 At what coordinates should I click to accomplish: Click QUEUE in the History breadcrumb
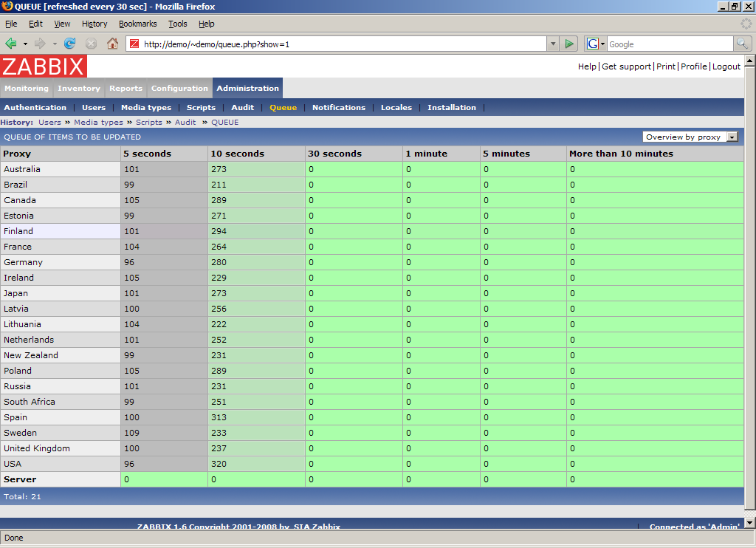[224, 123]
